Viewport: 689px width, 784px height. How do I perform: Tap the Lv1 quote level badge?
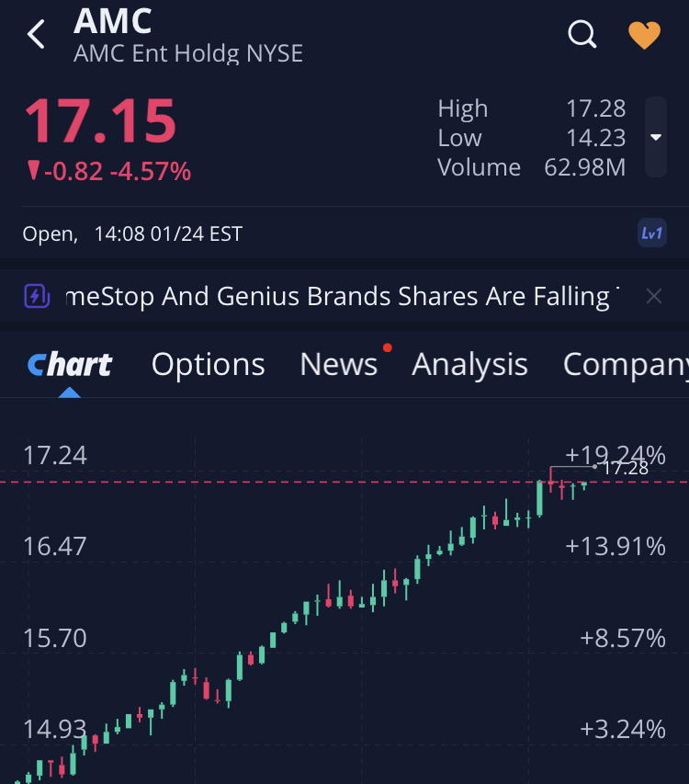(x=651, y=233)
